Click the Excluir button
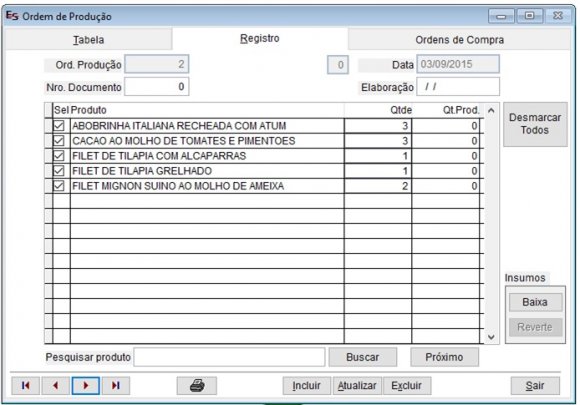The height and width of the screenshot is (405, 580). tap(407, 385)
